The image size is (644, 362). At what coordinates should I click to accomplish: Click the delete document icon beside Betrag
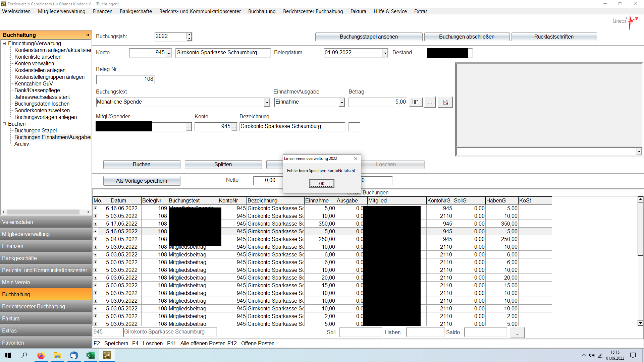tap(445, 102)
